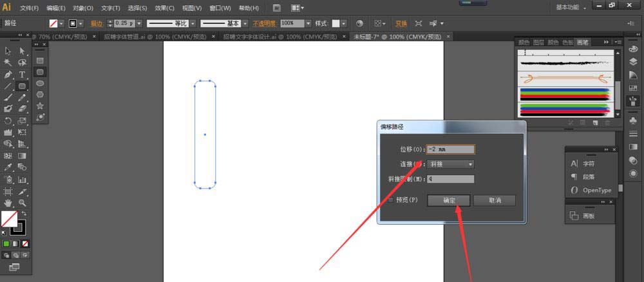Click the fill swatch in toolbox

coord(8,219)
